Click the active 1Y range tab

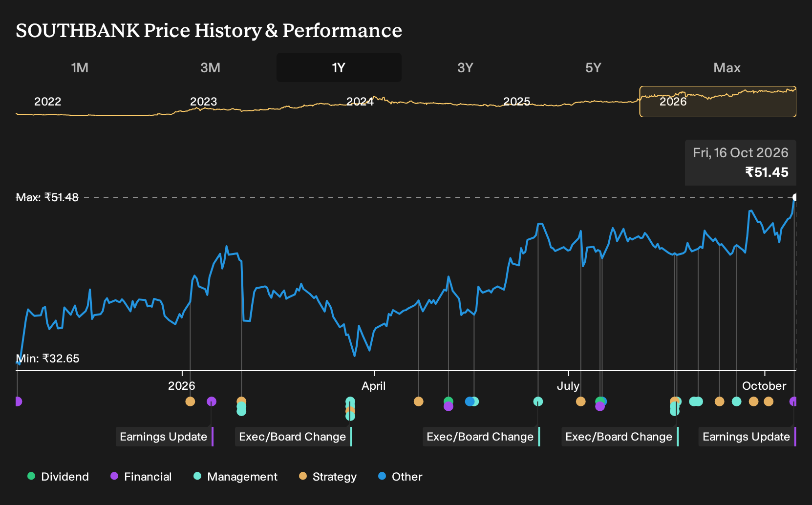point(339,67)
